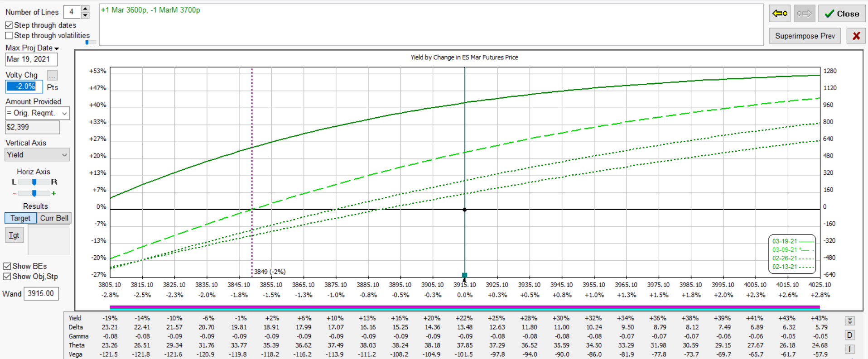The image size is (868, 359).
Task: Click the magenta bar below the chart
Action: click(x=465, y=307)
